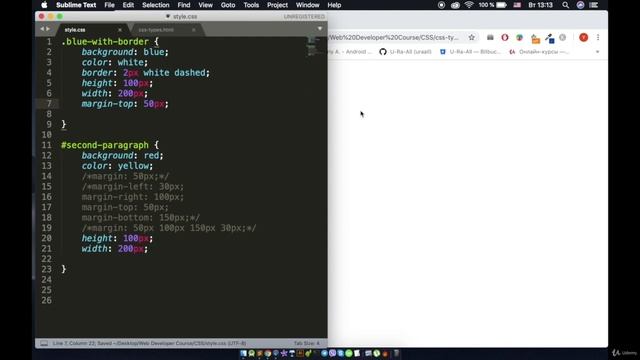Open the Selection menu
This screenshot has width=640, height=360.
pos(156,5)
